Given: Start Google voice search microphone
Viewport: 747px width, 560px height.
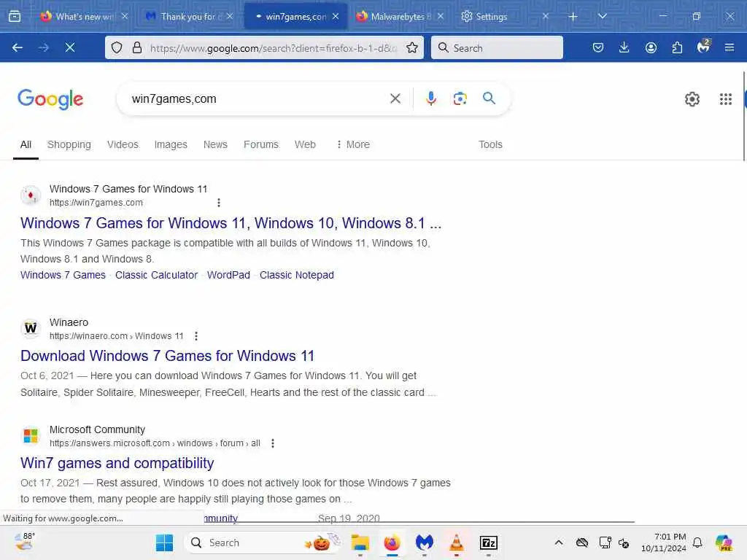Looking at the screenshot, I should [x=430, y=98].
